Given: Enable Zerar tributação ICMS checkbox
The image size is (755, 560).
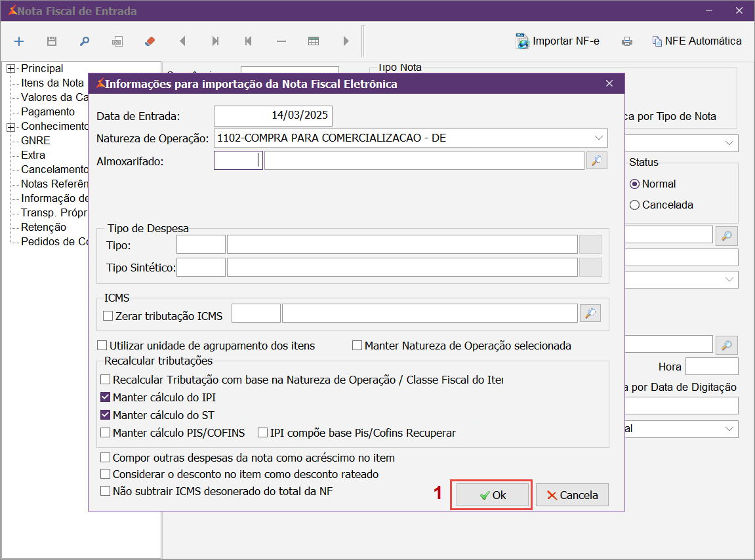Looking at the screenshot, I should pos(108,316).
